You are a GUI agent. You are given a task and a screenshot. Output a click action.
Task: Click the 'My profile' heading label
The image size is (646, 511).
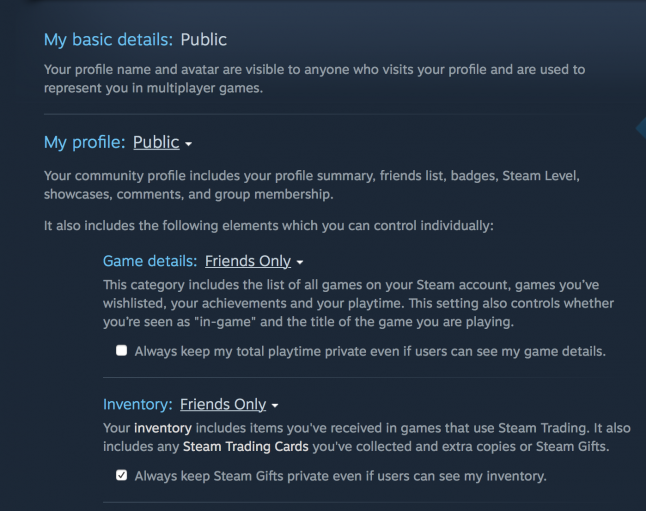pyautogui.click(x=84, y=143)
